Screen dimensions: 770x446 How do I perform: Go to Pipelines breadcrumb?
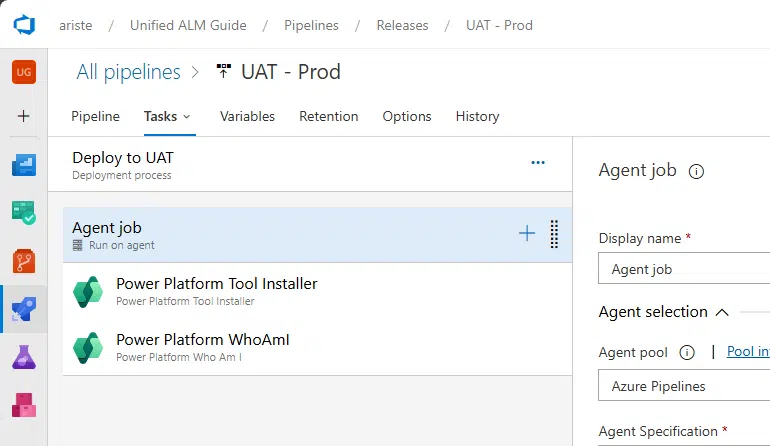tap(311, 25)
